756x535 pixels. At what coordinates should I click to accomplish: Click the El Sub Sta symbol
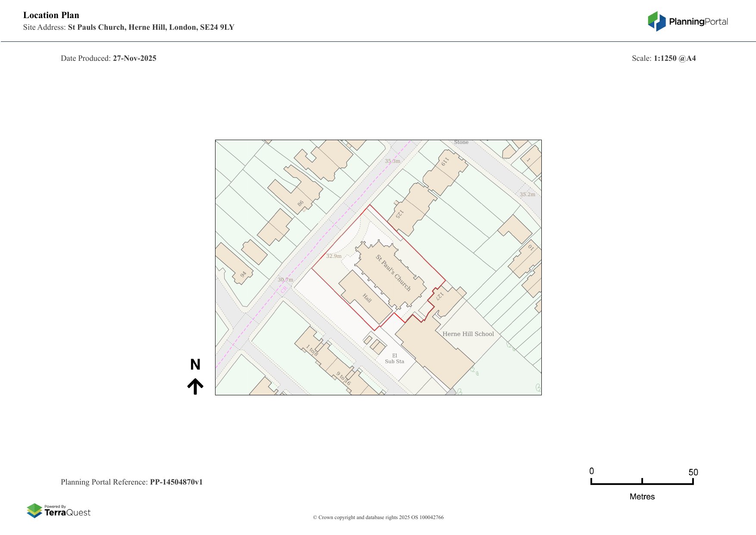pyautogui.click(x=395, y=359)
